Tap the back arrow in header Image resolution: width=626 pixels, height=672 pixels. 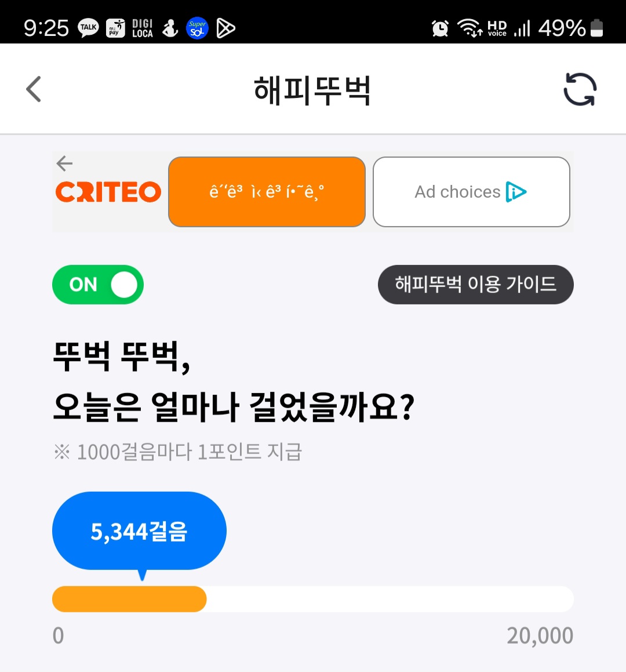(34, 89)
